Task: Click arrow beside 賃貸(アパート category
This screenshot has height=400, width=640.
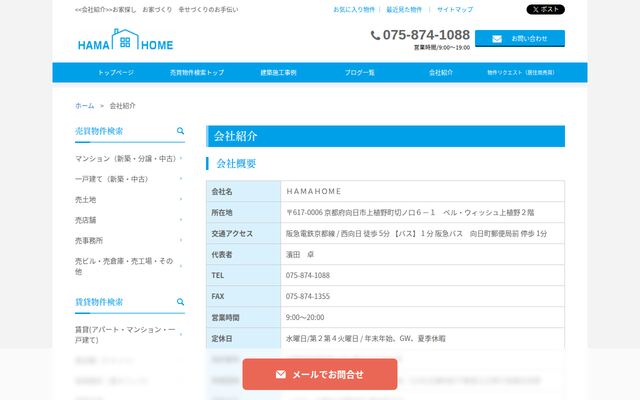Action: (181, 334)
